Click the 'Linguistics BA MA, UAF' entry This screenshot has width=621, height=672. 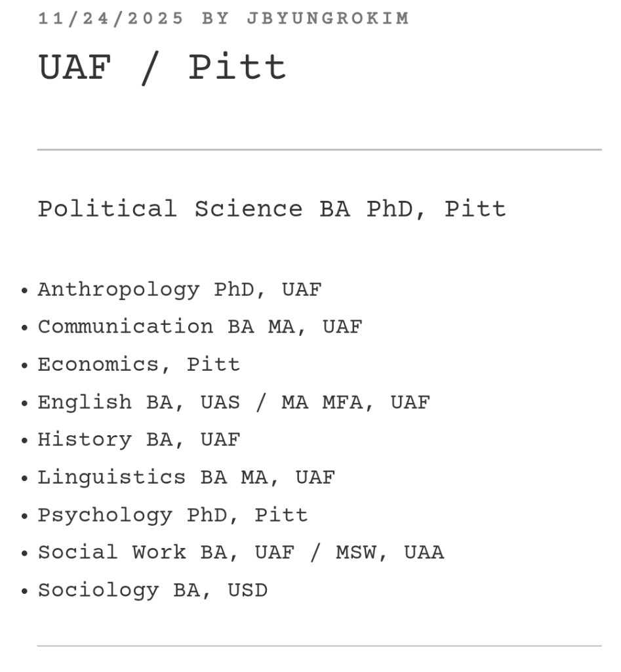pyautogui.click(x=186, y=477)
